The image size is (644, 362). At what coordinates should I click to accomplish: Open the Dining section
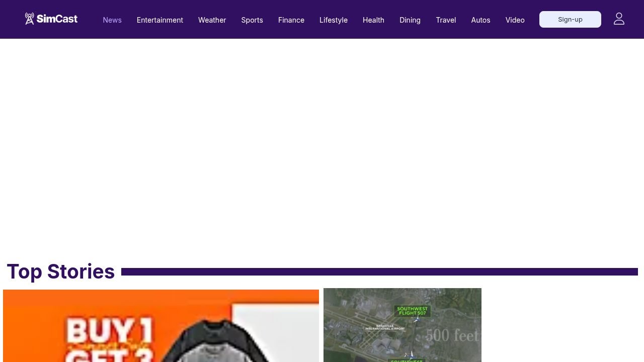click(x=410, y=20)
